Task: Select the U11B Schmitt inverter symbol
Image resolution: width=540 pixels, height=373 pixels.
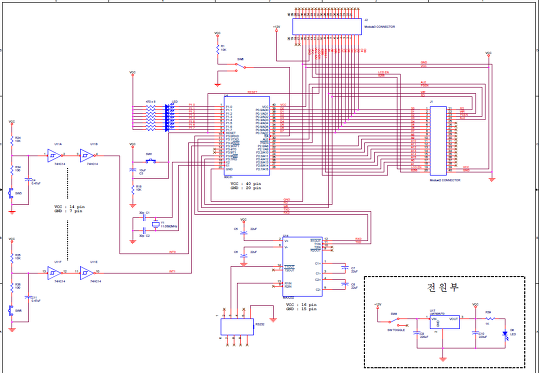Action: tap(86, 156)
